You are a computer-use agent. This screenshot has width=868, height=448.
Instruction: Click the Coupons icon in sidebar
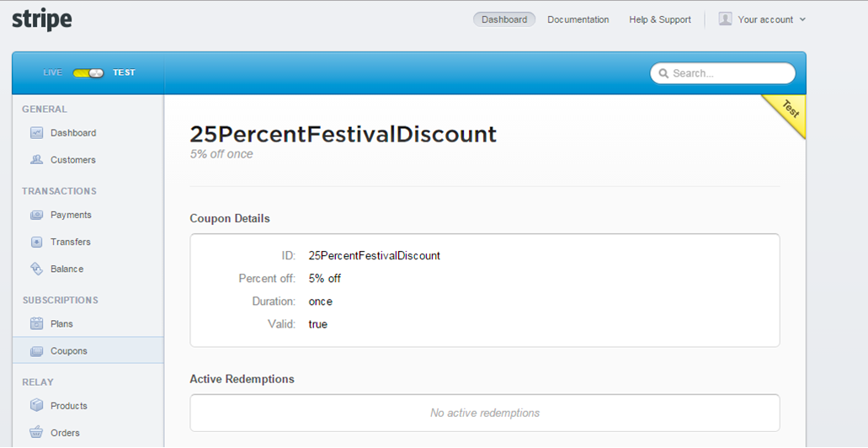click(36, 351)
